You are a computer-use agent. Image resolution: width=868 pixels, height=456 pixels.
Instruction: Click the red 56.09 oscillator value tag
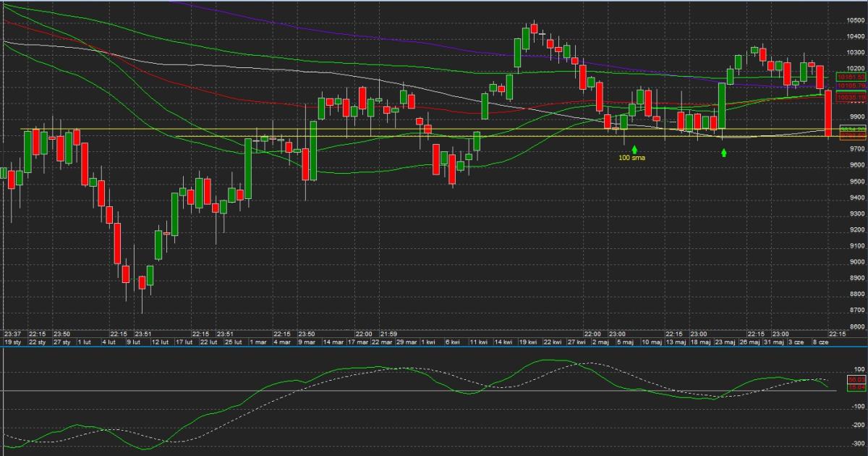tap(856, 379)
